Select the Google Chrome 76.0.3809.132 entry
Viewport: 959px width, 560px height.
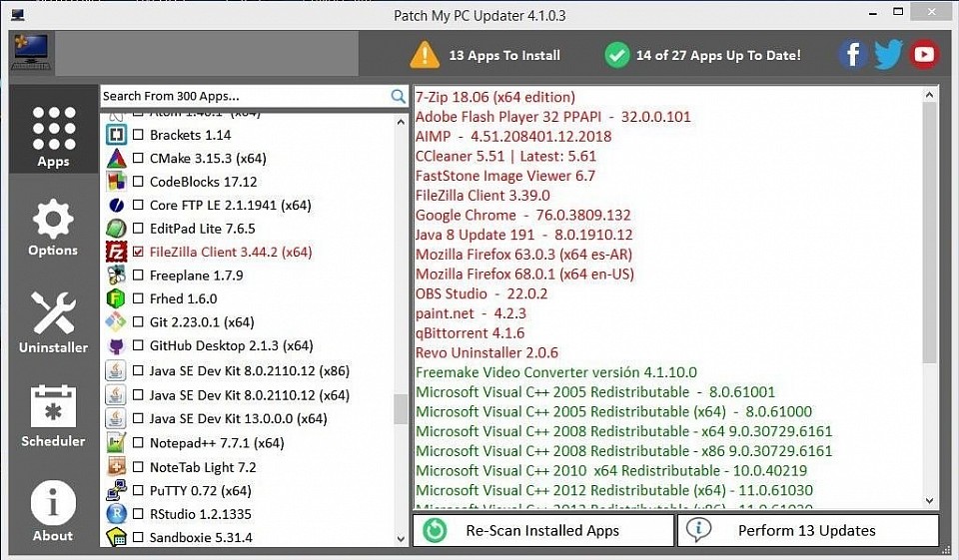[x=522, y=216]
